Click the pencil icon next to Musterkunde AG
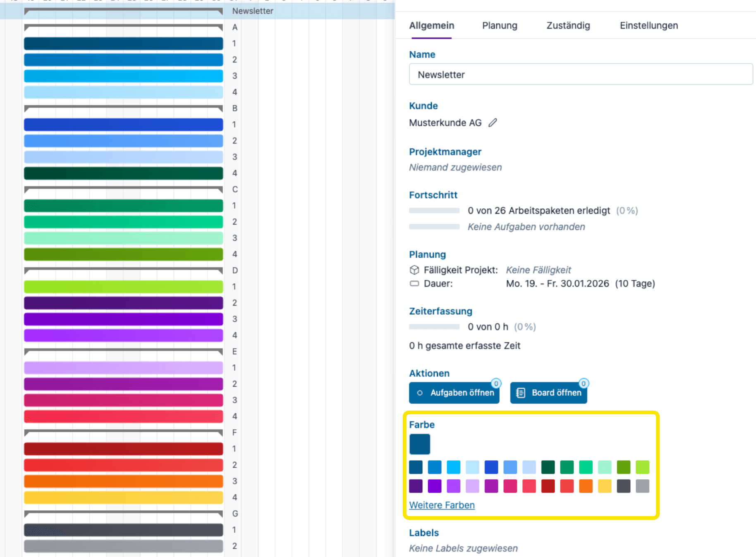Viewport: 756px width, 557px height. pyautogui.click(x=493, y=122)
